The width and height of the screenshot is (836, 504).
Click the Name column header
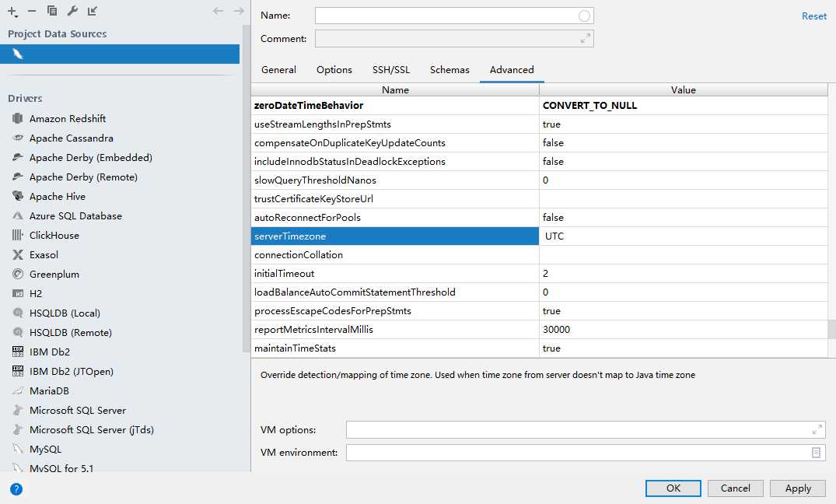395,89
